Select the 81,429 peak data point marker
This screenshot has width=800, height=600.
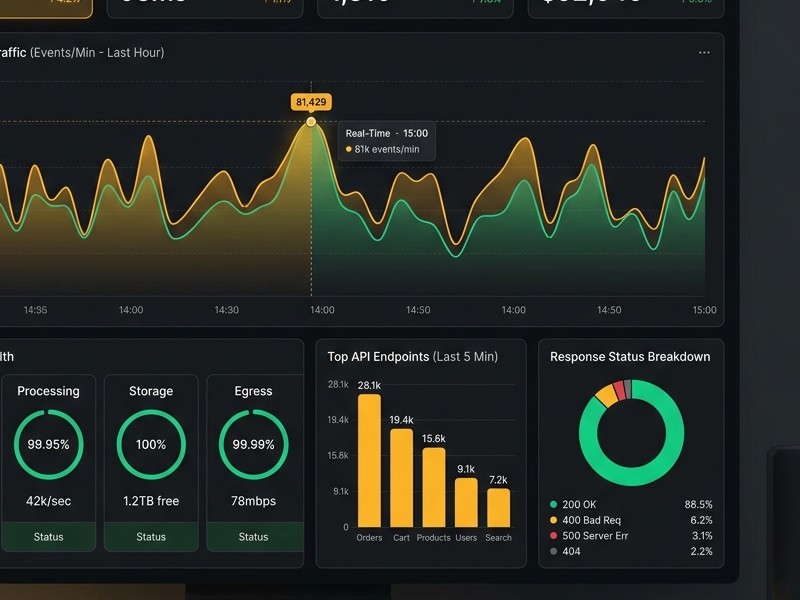[311, 121]
